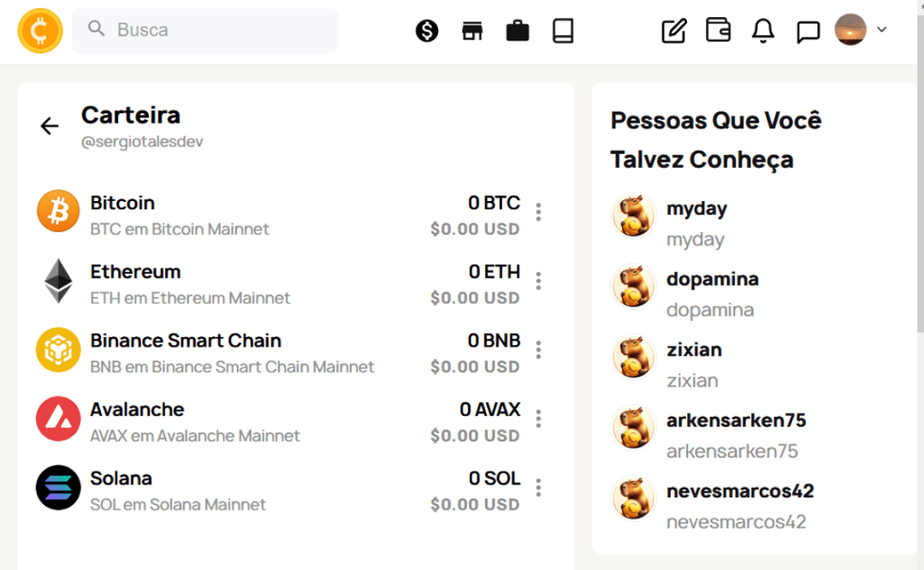
Task: Click 'SOL em Solana Mainnet' subtitle
Action: pyautogui.click(x=178, y=505)
